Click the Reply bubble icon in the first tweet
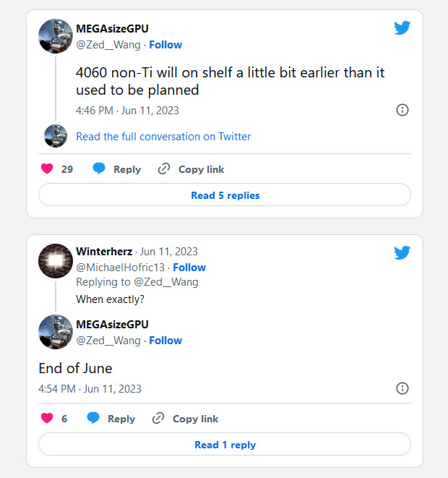This screenshot has width=448, height=478. [x=99, y=169]
